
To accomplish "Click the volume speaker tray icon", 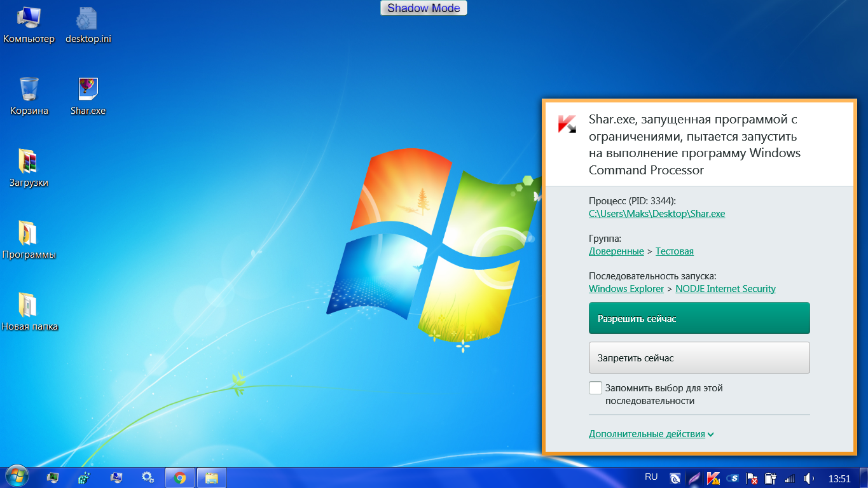I will pos(809,478).
